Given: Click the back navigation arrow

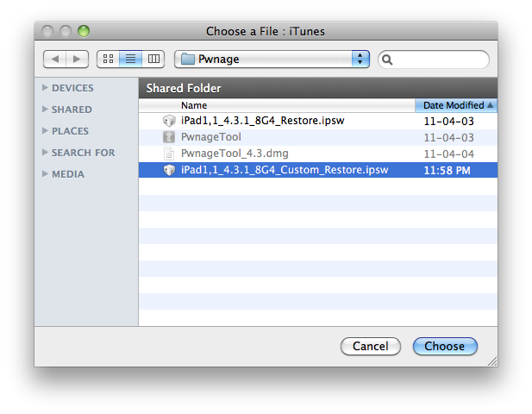Looking at the screenshot, I should pyautogui.click(x=54, y=59).
